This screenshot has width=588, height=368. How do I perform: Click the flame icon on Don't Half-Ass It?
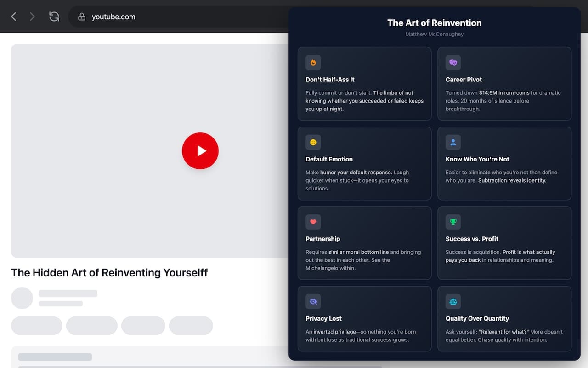(x=313, y=63)
